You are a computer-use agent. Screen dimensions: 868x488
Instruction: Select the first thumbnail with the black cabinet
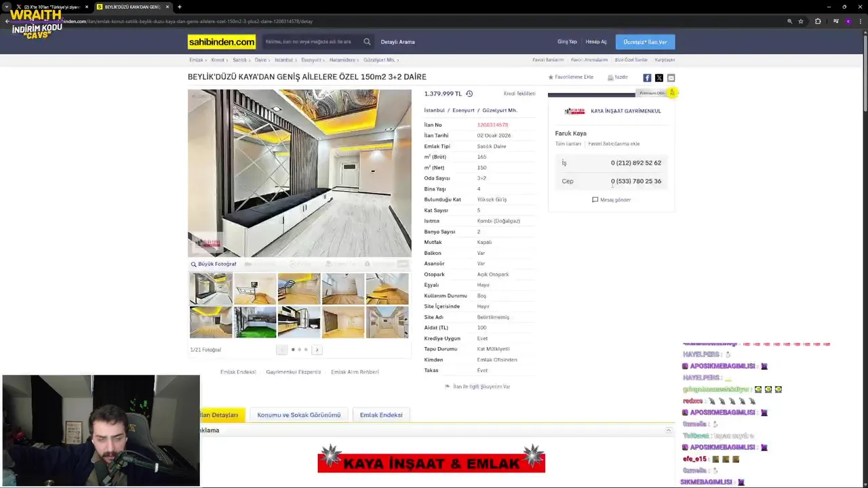(x=211, y=289)
